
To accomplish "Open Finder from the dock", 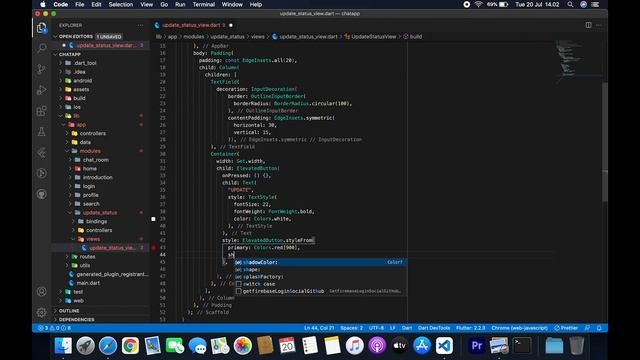I will 63,346.
